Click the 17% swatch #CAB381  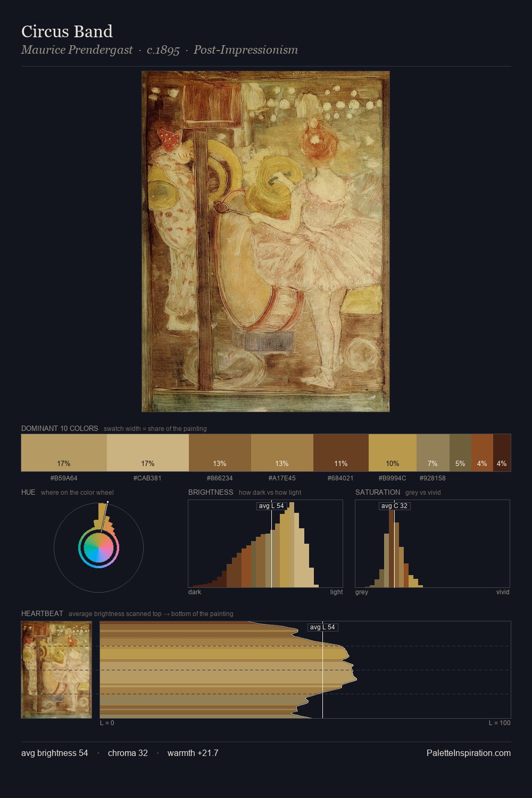(x=148, y=453)
